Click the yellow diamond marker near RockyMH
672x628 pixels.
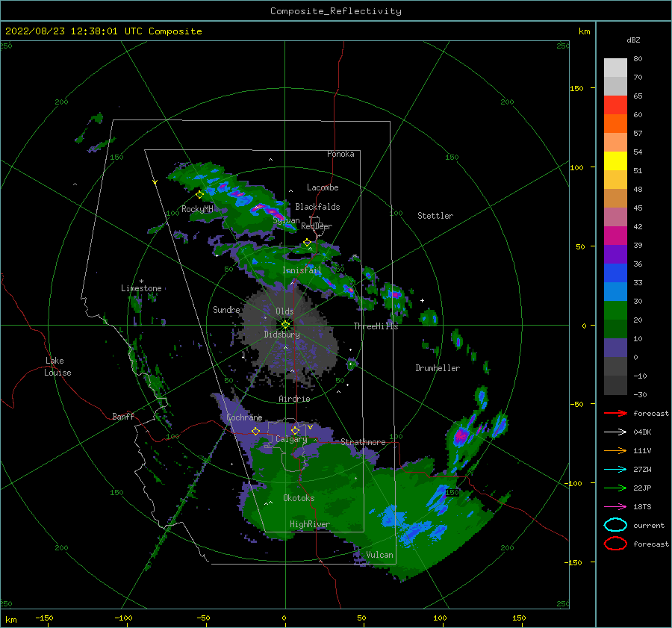(x=199, y=195)
